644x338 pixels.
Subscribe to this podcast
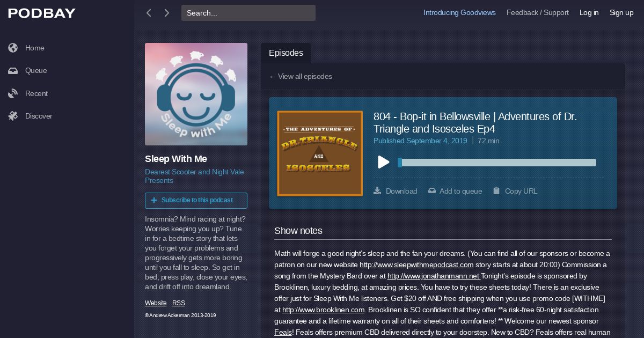[196, 200]
